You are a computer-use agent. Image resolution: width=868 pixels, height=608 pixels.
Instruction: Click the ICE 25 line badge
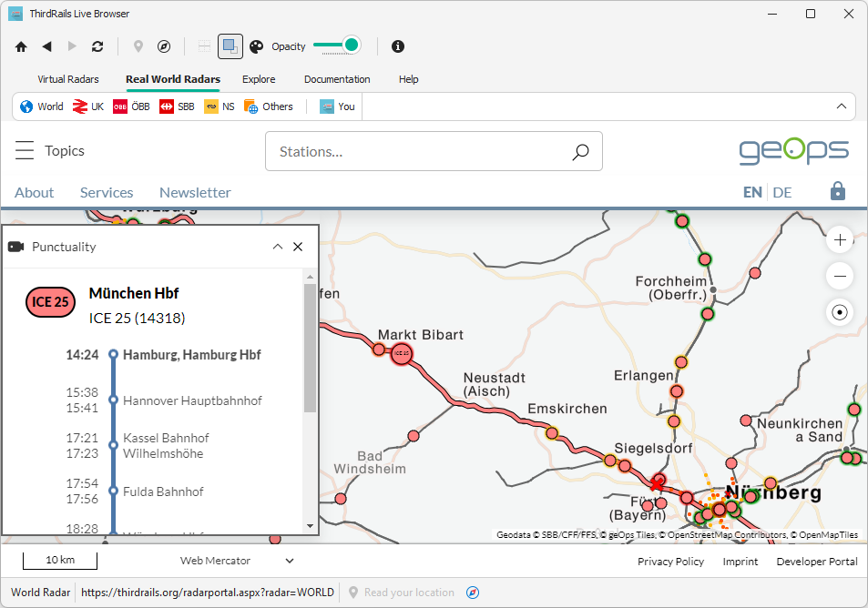click(50, 302)
